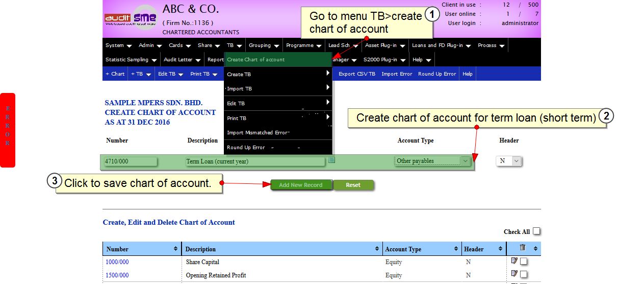Viewport: 644px width, 284px height.
Task: Click edit icon for Share Capital row
Action: click(514, 261)
